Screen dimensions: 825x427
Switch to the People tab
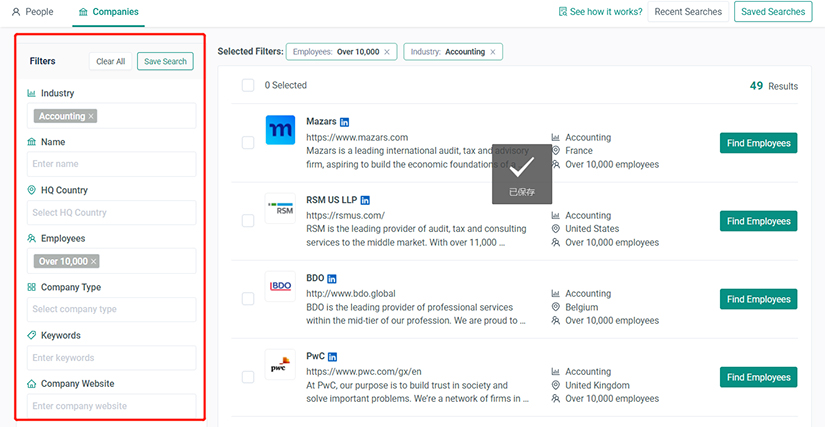33,12
